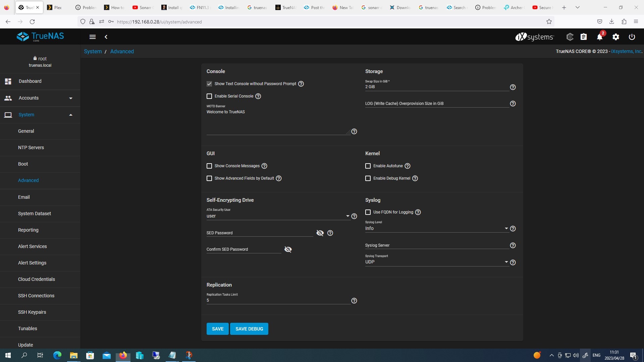Open iXsystems logo link
This screenshot has height=362, width=644.
[x=535, y=37]
